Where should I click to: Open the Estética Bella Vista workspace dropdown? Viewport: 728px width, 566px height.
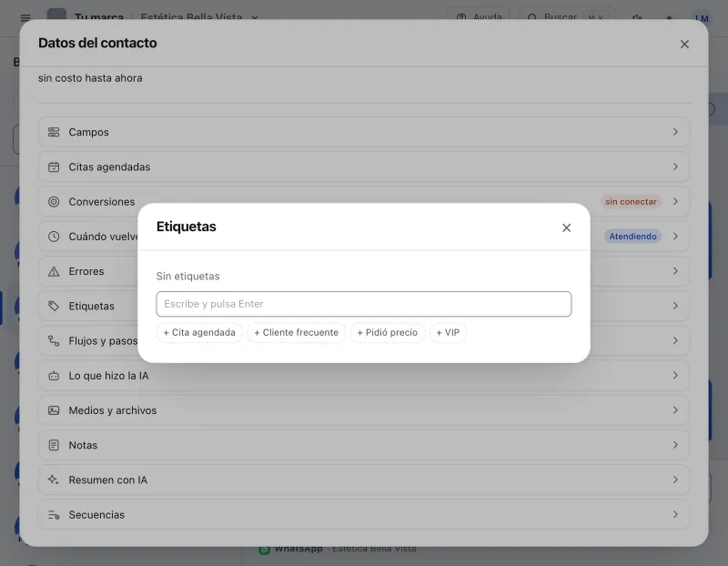pyautogui.click(x=199, y=17)
